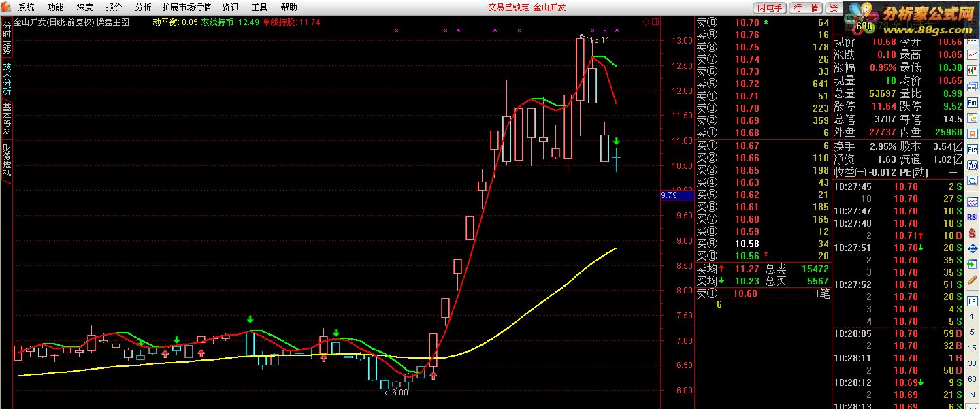
Task: Select the 卖⑤ row at 10.72
Action: coord(763,84)
